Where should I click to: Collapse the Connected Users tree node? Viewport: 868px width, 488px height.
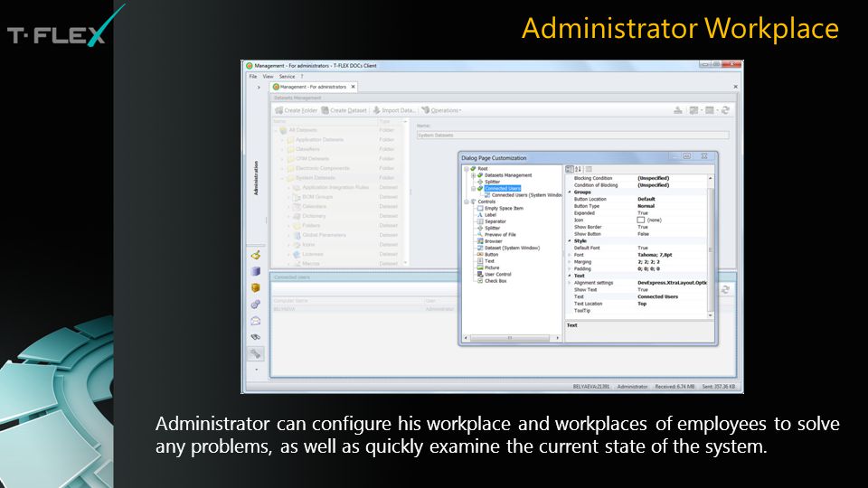pos(473,189)
